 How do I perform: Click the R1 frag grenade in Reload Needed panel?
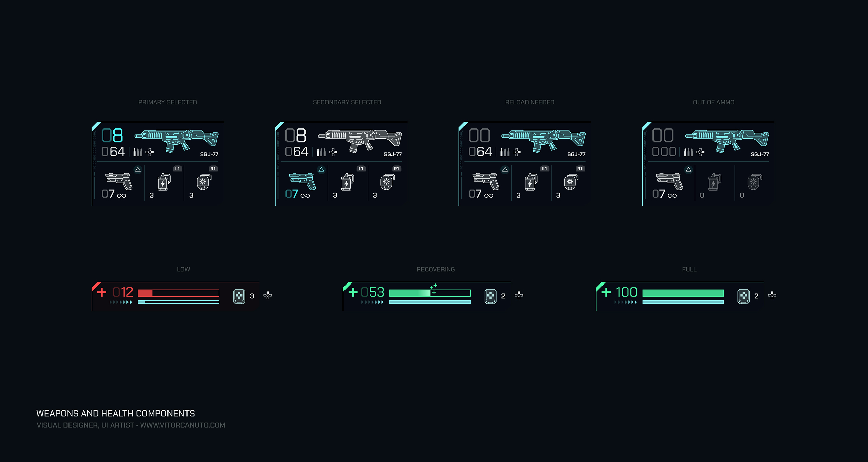(571, 182)
